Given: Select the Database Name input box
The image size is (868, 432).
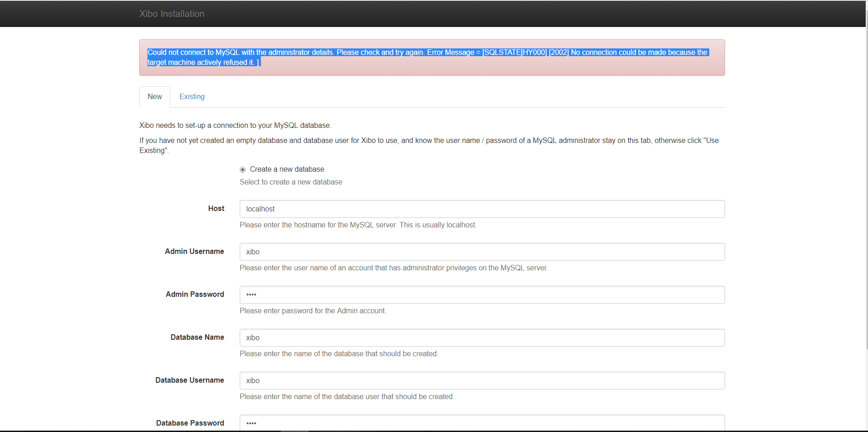Looking at the screenshot, I should (482, 338).
